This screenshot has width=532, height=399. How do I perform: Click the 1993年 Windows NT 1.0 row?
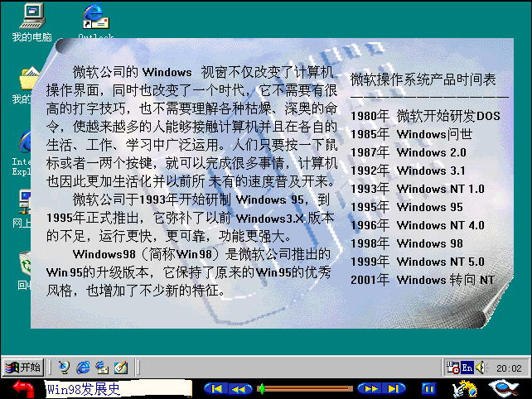point(418,189)
